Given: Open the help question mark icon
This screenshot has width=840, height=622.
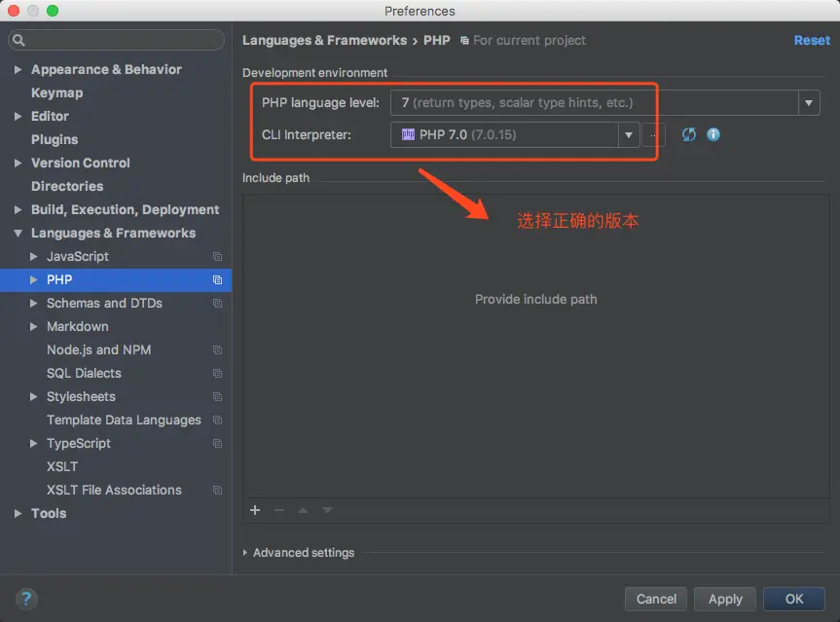Looking at the screenshot, I should point(26,599).
